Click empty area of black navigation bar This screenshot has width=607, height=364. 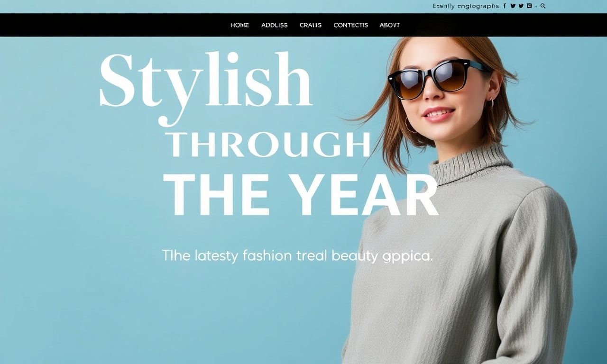pyautogui.click(x=119, y=25)
